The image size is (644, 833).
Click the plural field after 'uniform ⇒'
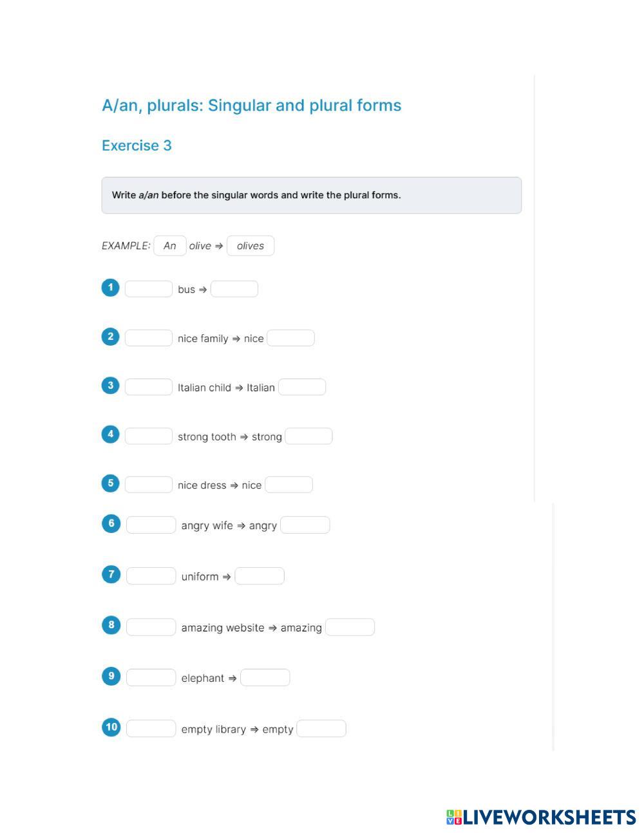(260, 576)
